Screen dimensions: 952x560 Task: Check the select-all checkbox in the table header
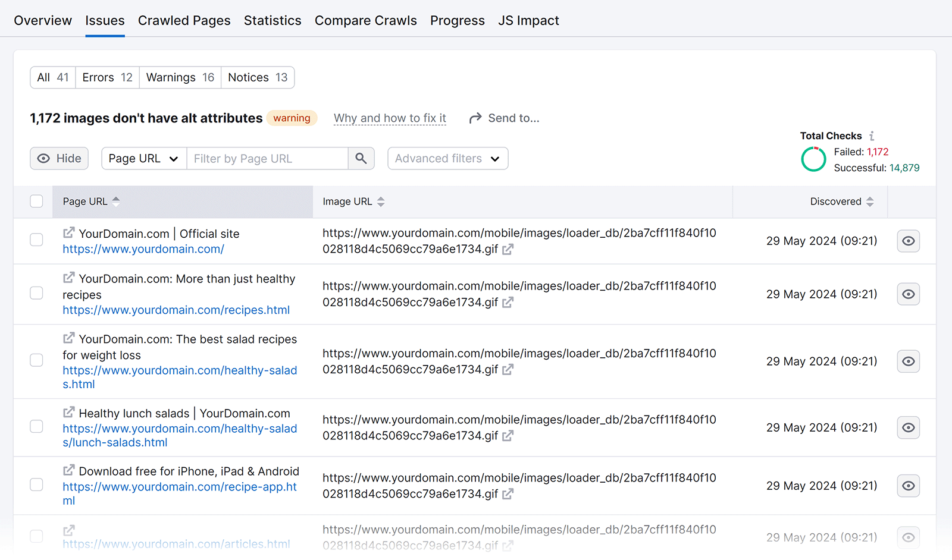36,201
